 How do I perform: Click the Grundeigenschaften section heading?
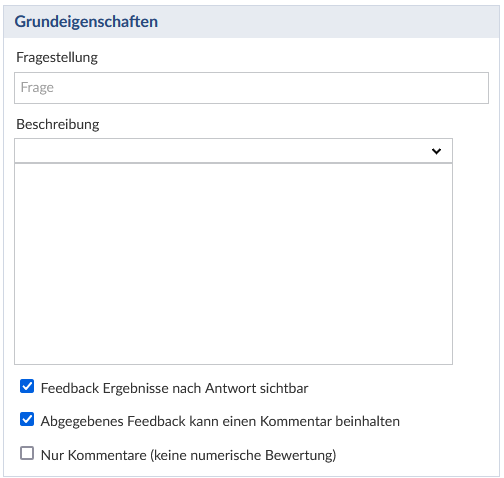86,22
